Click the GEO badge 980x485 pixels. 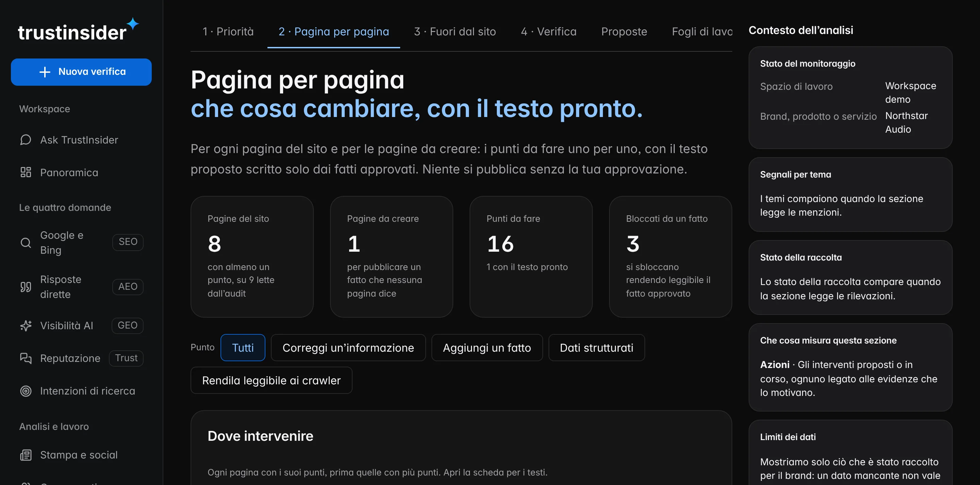128,325
